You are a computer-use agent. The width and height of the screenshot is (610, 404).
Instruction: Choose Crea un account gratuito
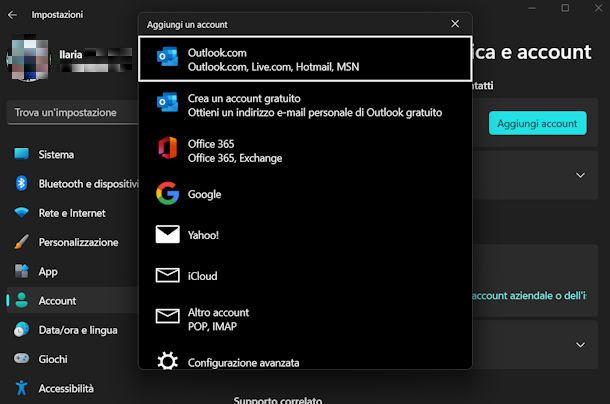pyautogui.click(x=305, y=105)
